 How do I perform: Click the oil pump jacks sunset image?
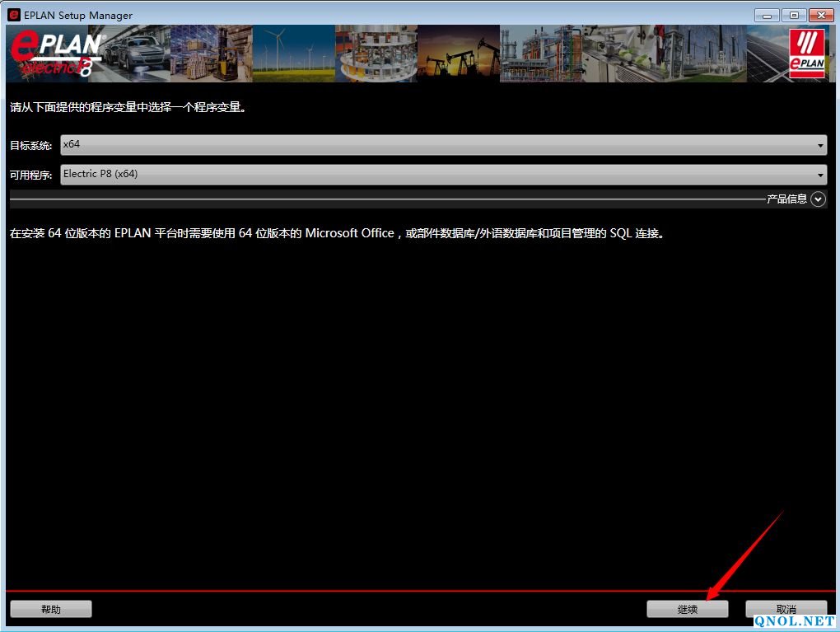point(458,54)
